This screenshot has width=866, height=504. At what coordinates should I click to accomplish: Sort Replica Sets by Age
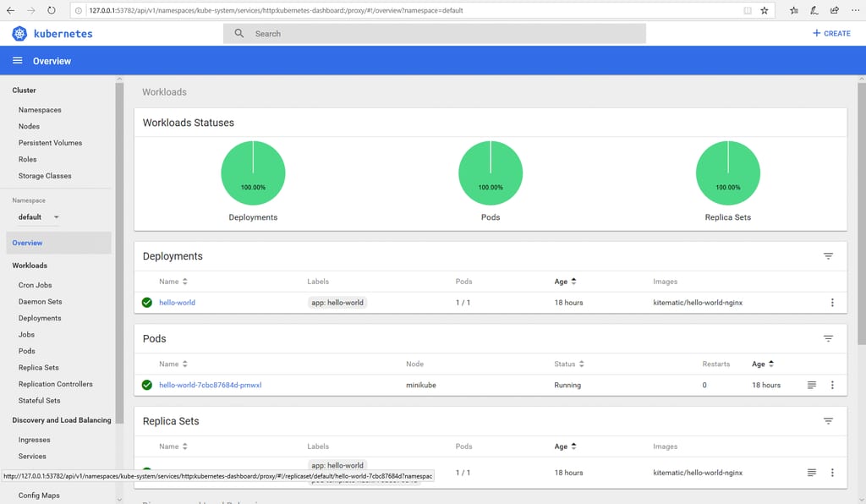click(x=566, y=446)
